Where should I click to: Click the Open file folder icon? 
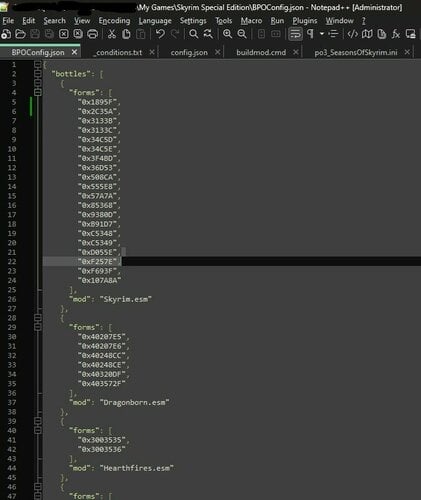coord(20,34)
